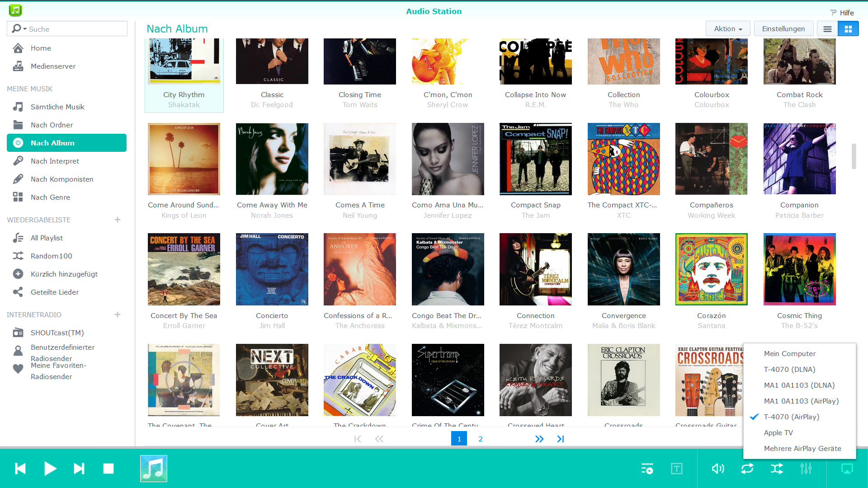Viewport: 868px width, 488px height.
Task: Open Come Away With Me album cover
Action: [272, 159]
